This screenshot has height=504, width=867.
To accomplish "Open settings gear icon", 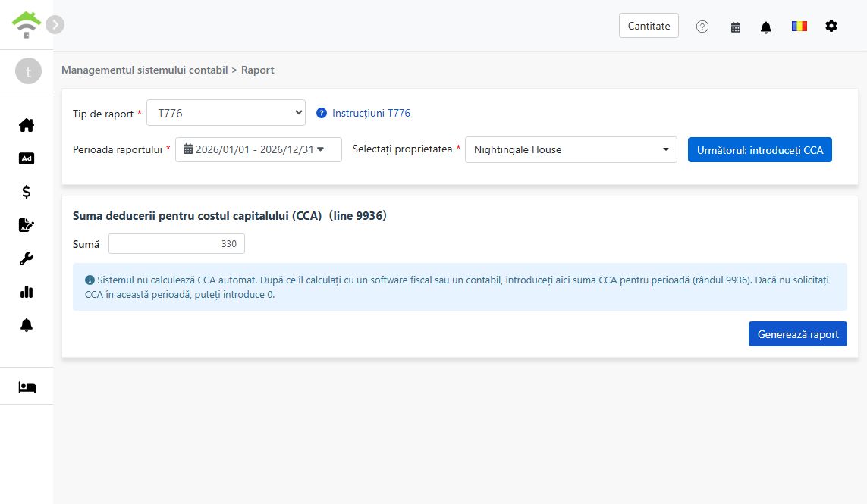I will [x=831, y=26].
